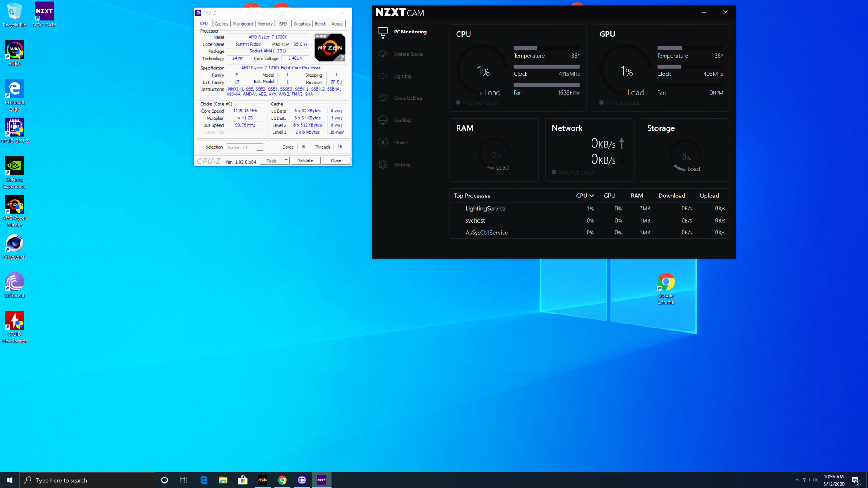868x488 pixels.
Task: Click the CPU Temperature progress bar
Action: [x=546, y=48]
